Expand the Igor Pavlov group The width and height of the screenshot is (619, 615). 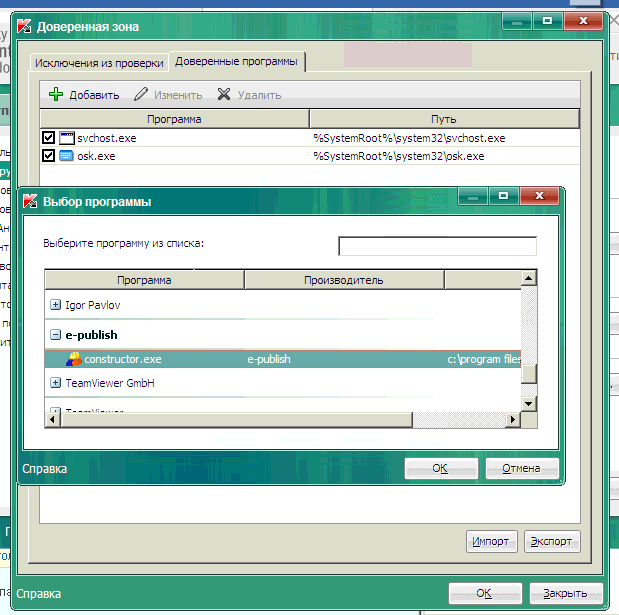point(56,304)
